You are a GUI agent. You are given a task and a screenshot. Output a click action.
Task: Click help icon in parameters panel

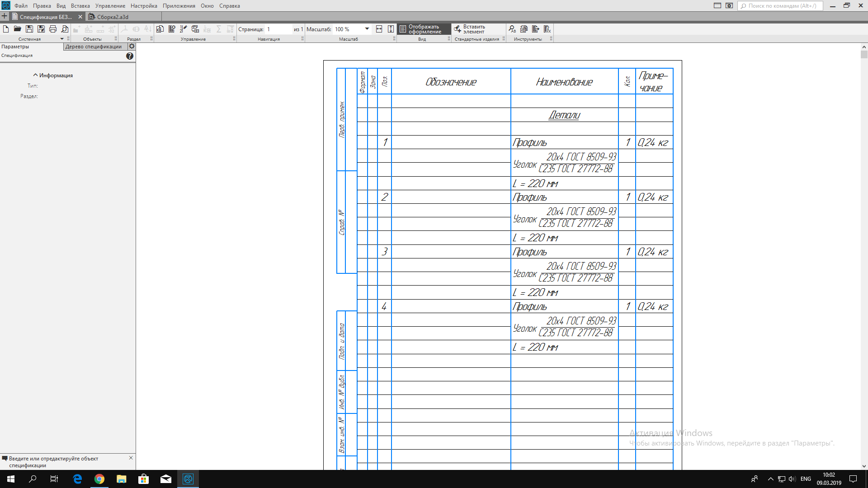point(130,56)
